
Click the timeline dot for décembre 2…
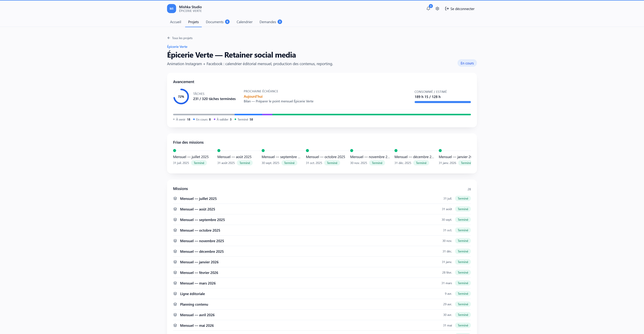(x=396, y=151)
